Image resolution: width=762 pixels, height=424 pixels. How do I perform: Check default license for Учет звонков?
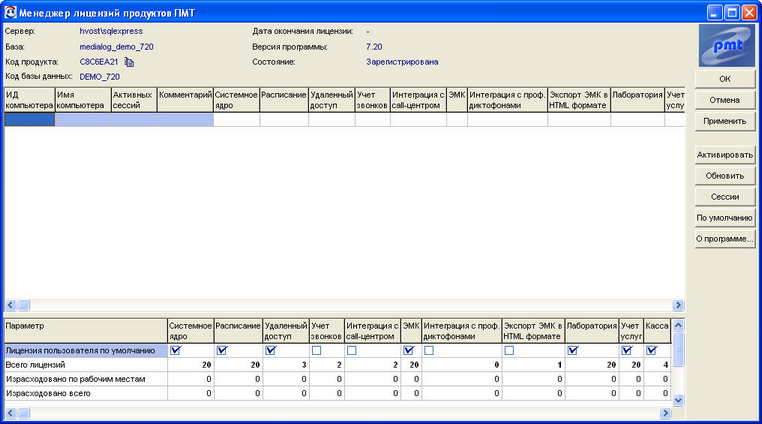pos(316,350)
